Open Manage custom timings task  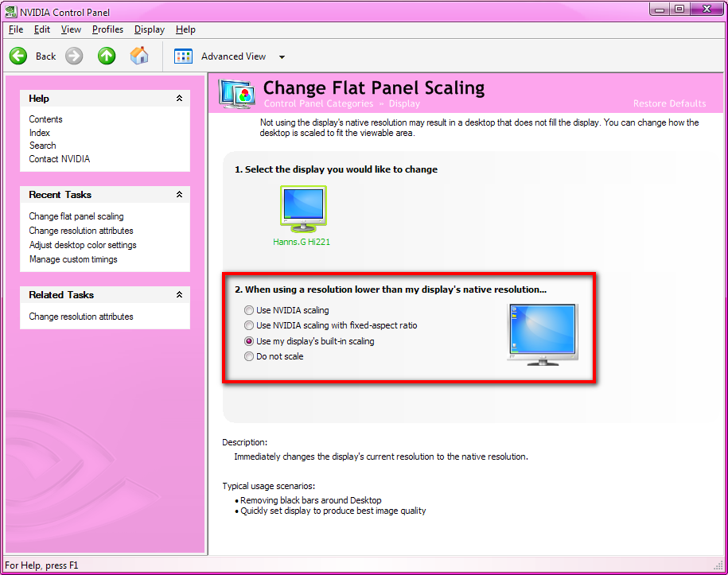73,259
